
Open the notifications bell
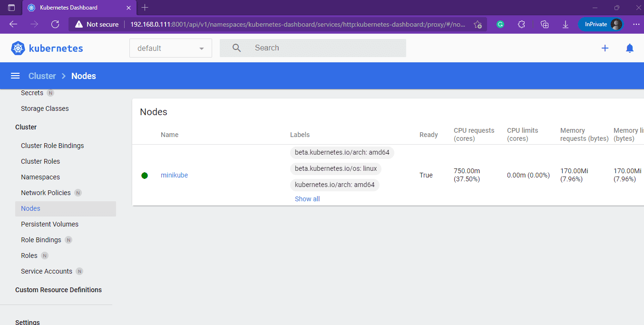[x=629, y=48]
